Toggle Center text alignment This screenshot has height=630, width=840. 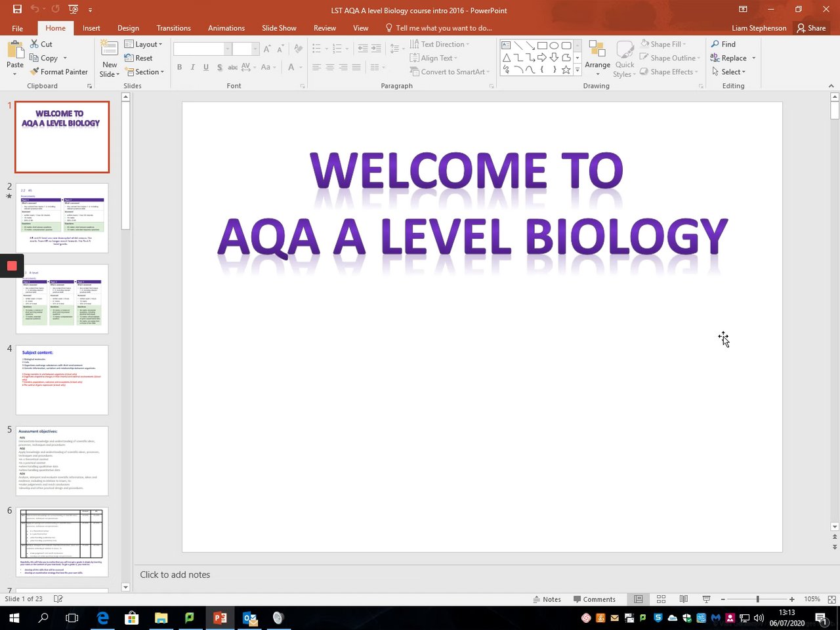point(329,67)
